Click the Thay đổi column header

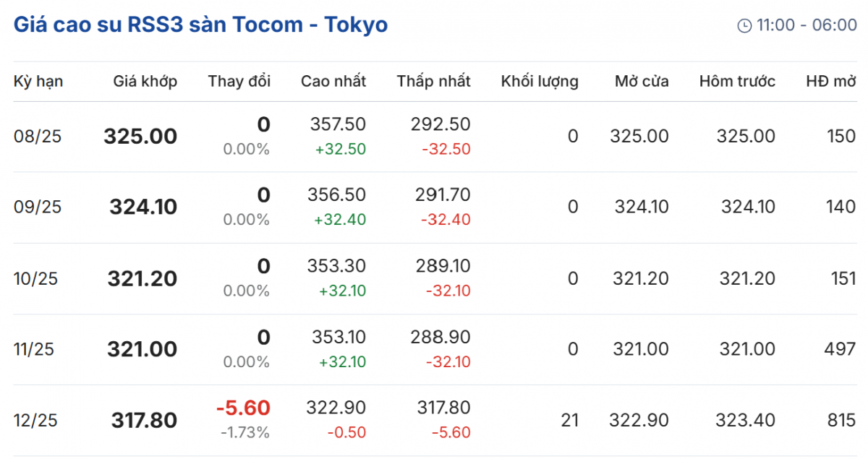(239, 82)
